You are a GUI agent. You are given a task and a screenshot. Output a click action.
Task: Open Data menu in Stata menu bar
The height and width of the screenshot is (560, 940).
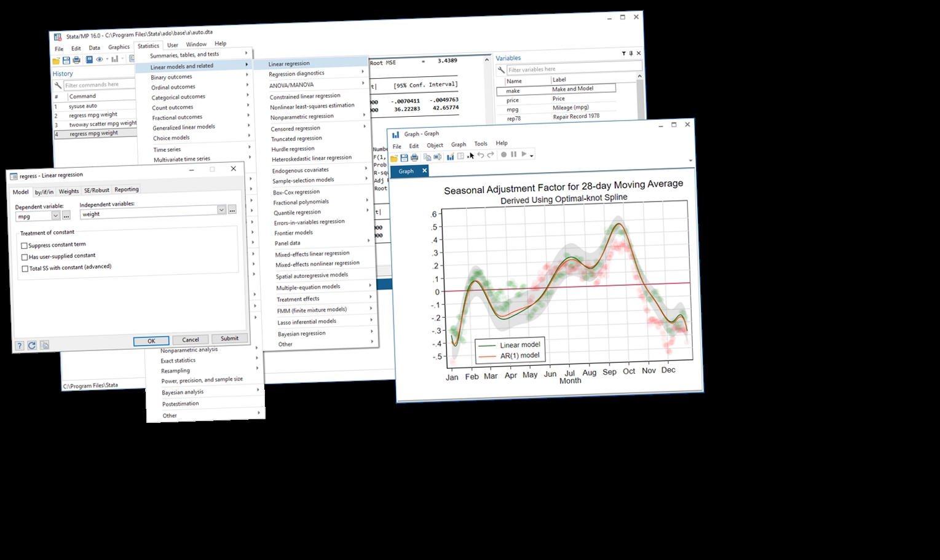[94, 47]
